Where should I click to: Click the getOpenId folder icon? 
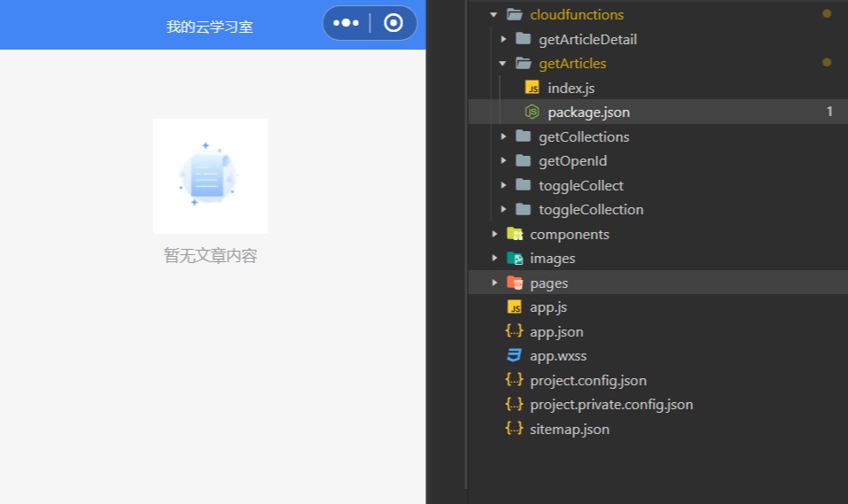tap(523, 160)
